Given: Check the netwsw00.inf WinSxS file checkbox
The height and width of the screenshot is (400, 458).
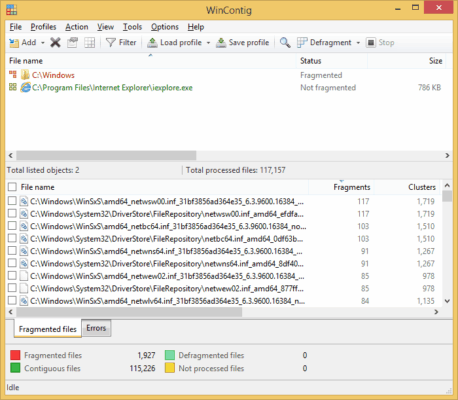Looking at the screenshot, I should click(12, 201).
